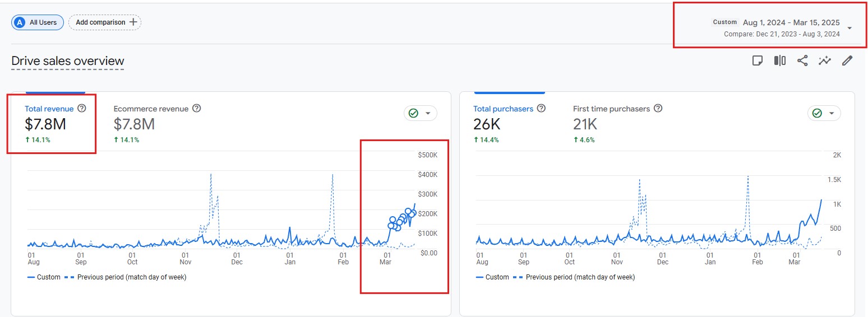Click the pencil customize report icon
This screenshot has height=317, width=868.
(847, 60)
